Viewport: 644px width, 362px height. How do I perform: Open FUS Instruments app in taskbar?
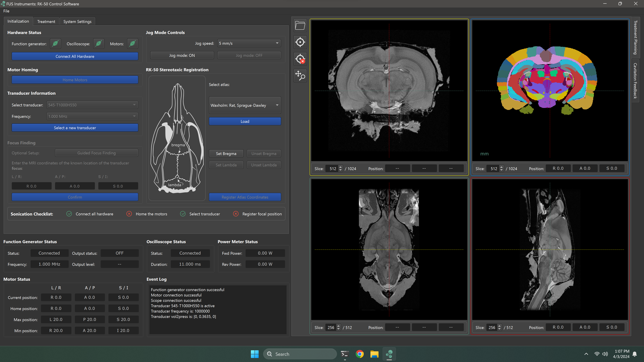(x=389, y=354)
